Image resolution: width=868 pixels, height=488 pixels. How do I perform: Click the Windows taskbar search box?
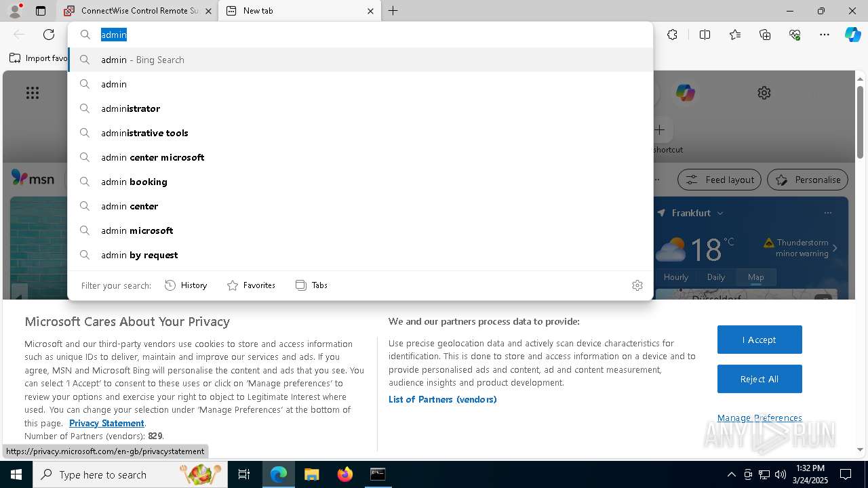[130, 474]
